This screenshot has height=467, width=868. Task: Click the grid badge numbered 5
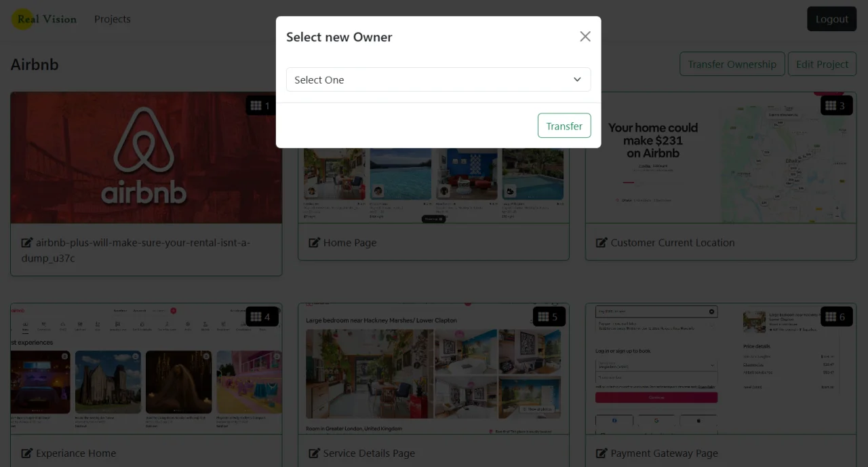coord(548,316)
